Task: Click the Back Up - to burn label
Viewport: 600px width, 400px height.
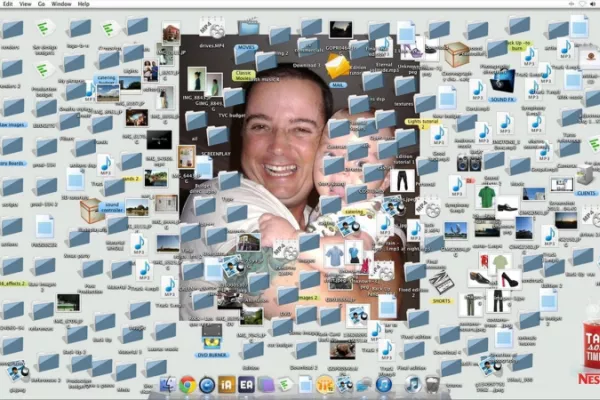Action: pyautogui.click(x=518, y=45)
